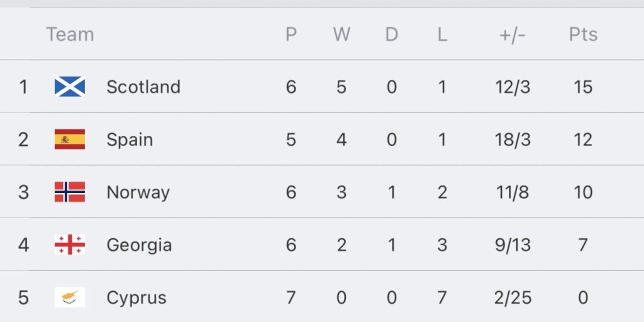
Task: Click the Norway flag icon
Action: click(70, 192)
